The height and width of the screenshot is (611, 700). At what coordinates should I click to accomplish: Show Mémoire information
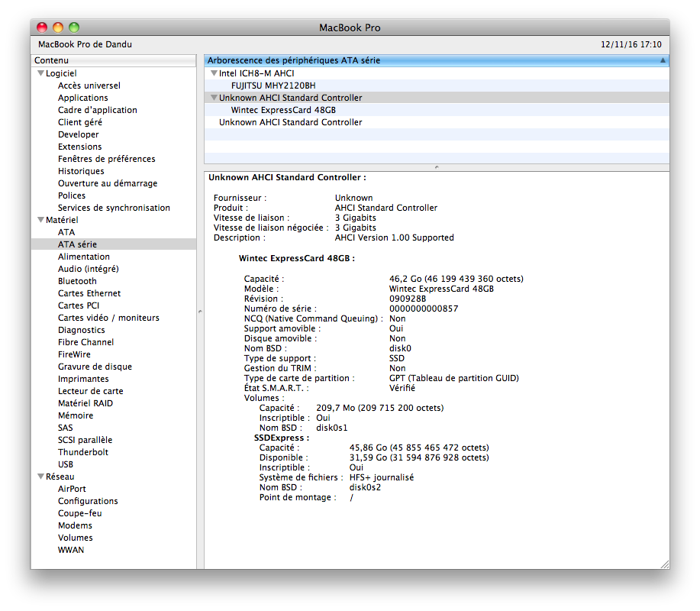pos(76,415)
